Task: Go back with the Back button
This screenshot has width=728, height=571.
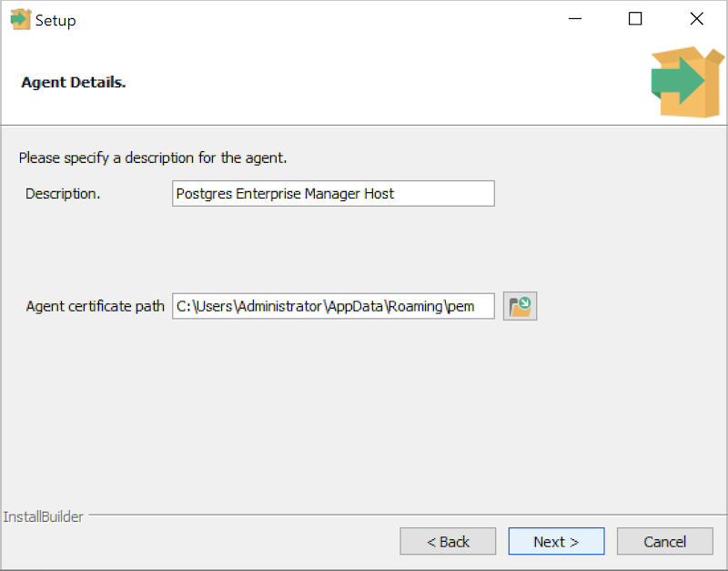Action: click(448, 541)
